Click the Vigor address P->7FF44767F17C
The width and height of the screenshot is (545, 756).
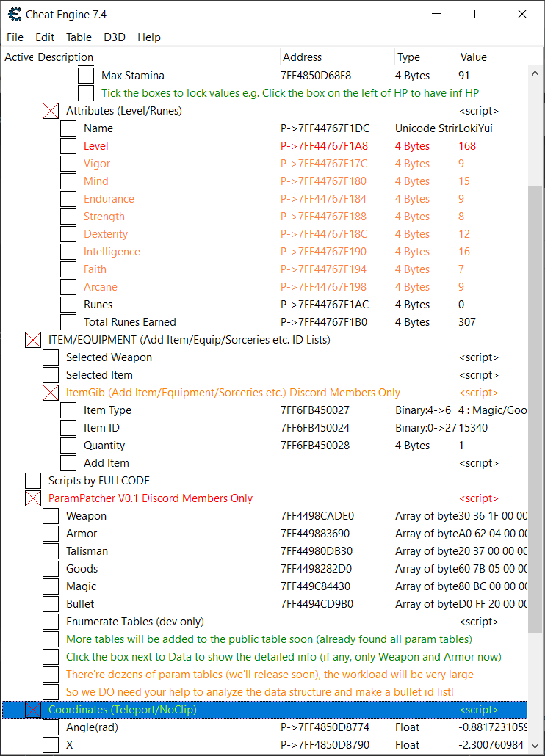(324, 164)
